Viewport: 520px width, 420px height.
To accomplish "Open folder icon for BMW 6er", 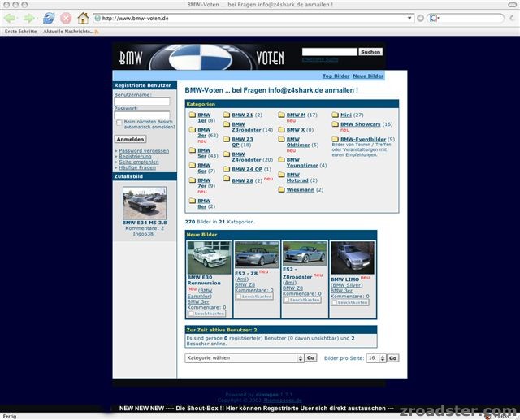I will point(193,166).
